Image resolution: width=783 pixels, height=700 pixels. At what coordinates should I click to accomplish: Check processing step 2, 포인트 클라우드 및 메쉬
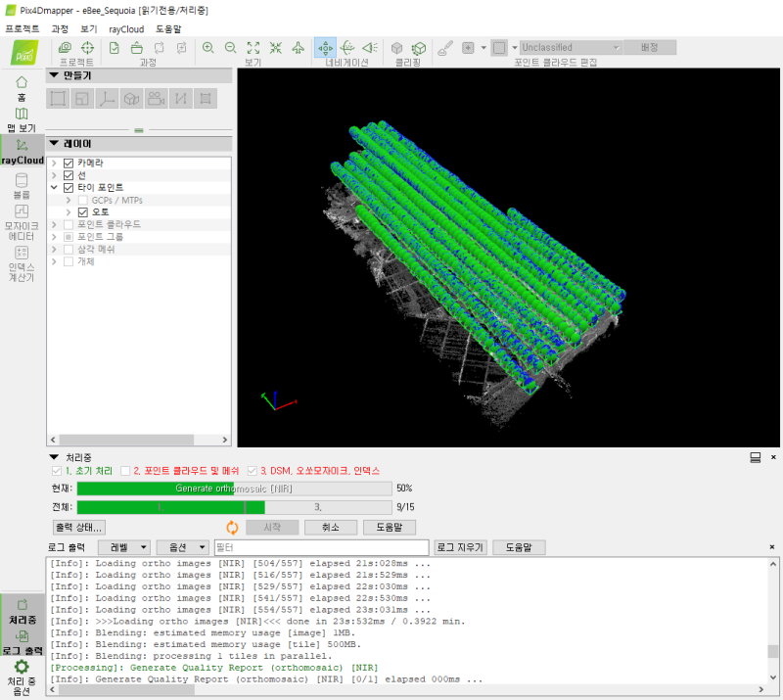[x=127, y=470]
